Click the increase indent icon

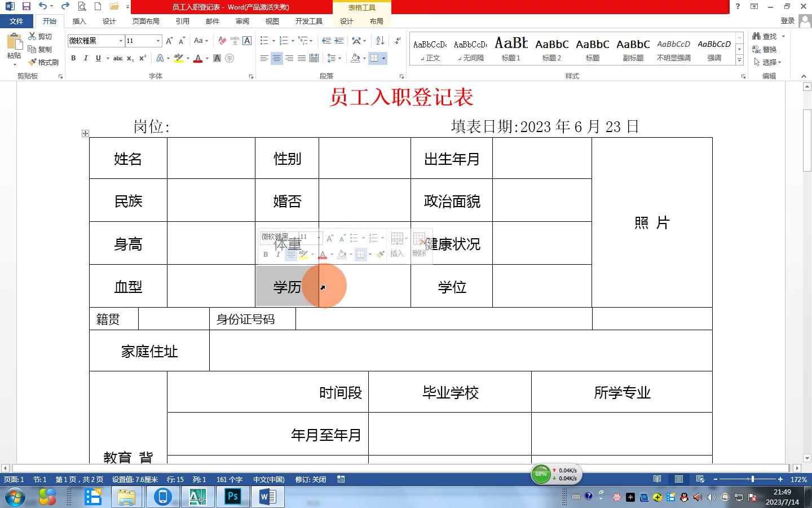pyautogui.click(x=339, y=41)
